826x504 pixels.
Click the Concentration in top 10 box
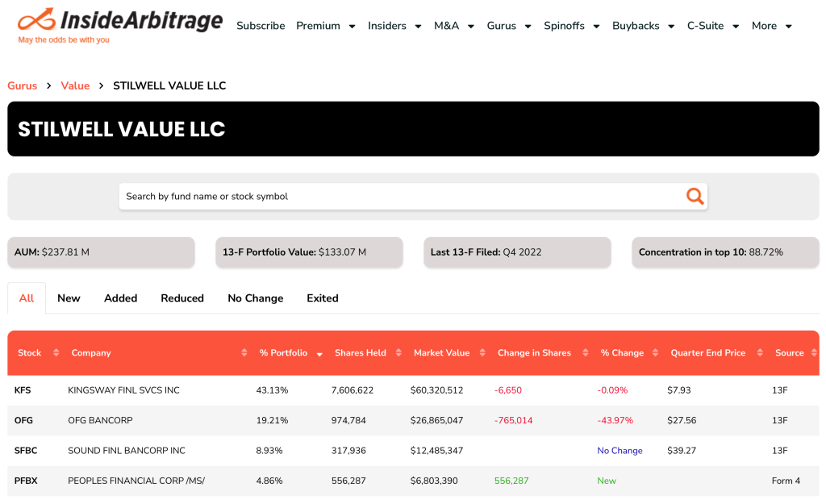click(725, 252)
